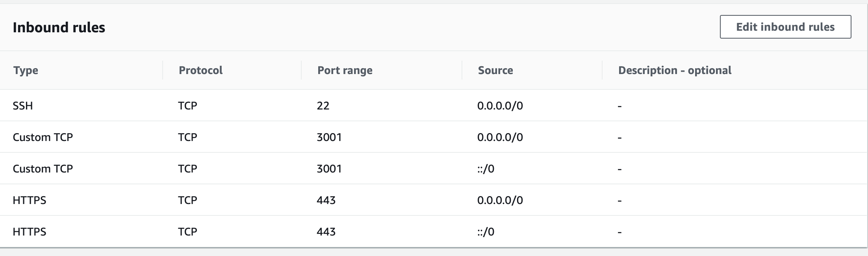Click TCP protocol in SSH row
Screen dimensions: 868x256
(187, 106)
